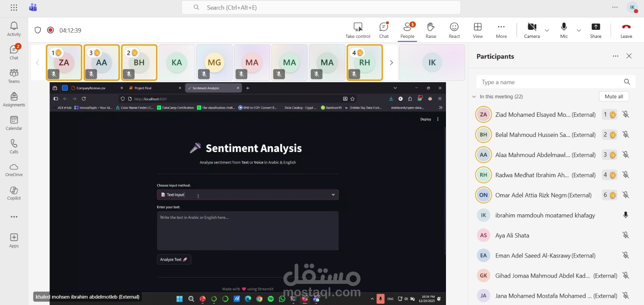Click the recording indicator icon
This screenshot has height=305, width=644.
coord(50,30)
